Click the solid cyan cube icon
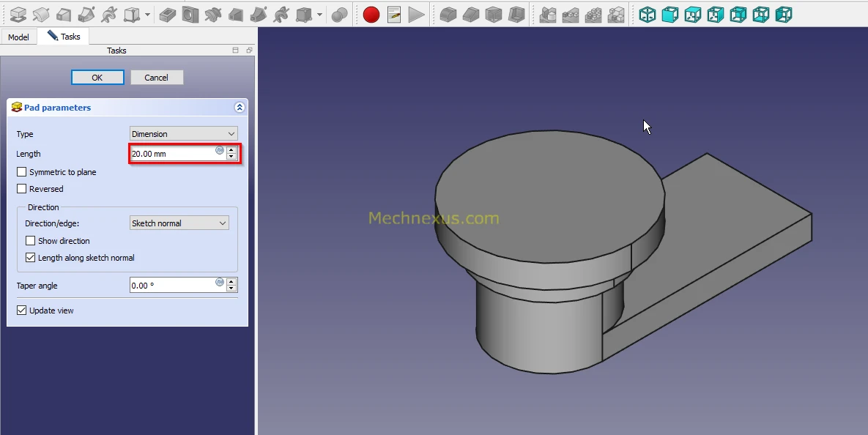The image size is (868, 435). pyautogui.click(x=670, y=14)
